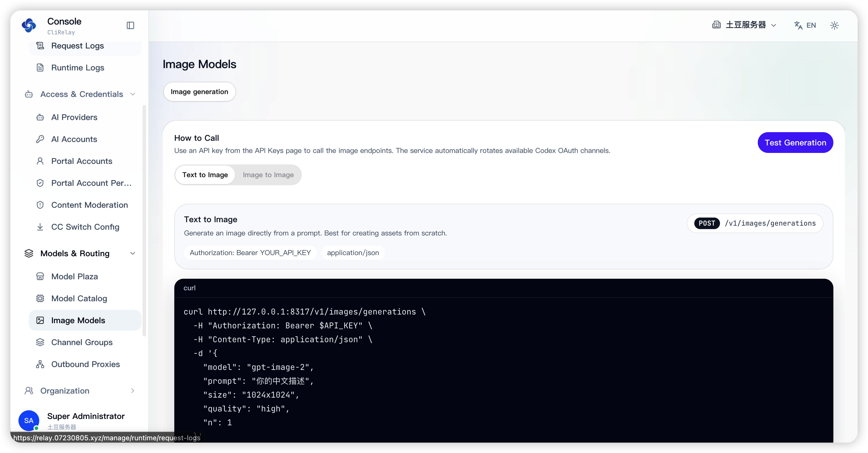Select Image Models in sidebar

click(x=85, y=320)
